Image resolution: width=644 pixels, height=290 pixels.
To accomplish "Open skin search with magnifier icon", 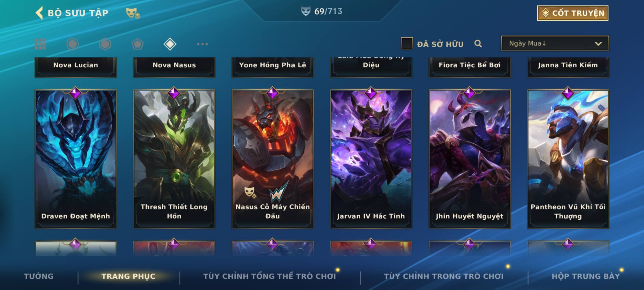I will [478, 44].
